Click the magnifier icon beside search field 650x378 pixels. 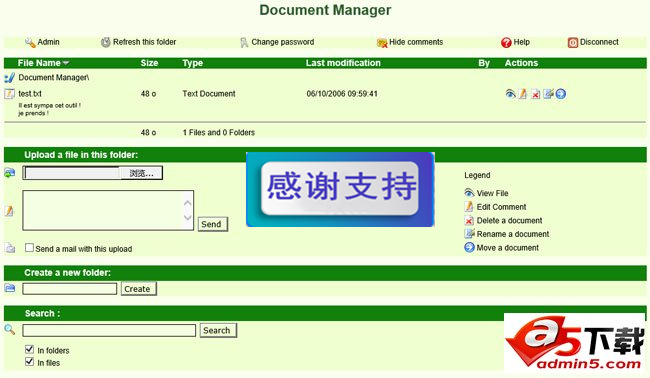(x=10, y=330)
